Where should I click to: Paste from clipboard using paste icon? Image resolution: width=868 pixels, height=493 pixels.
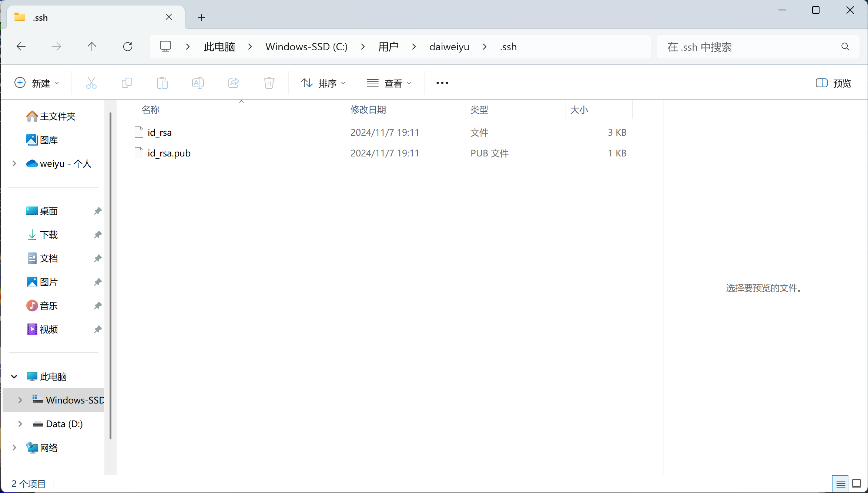[162, 83]
